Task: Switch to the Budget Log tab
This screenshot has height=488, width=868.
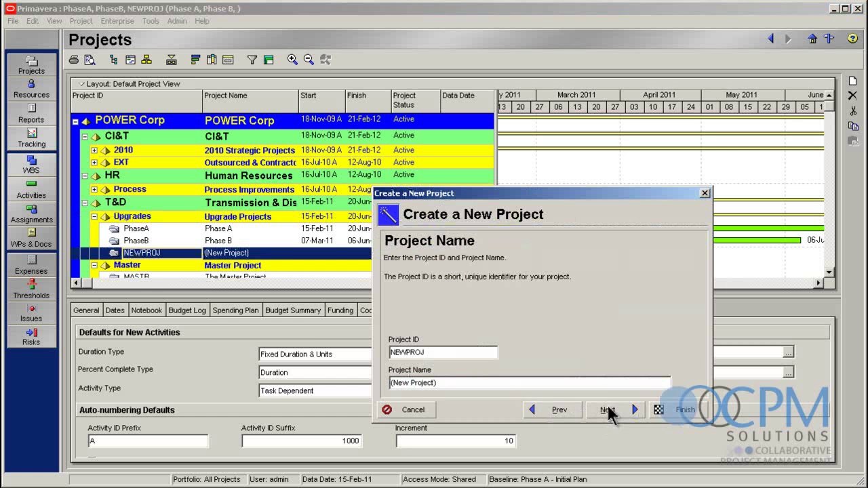Action: click(x=187, y=310)
